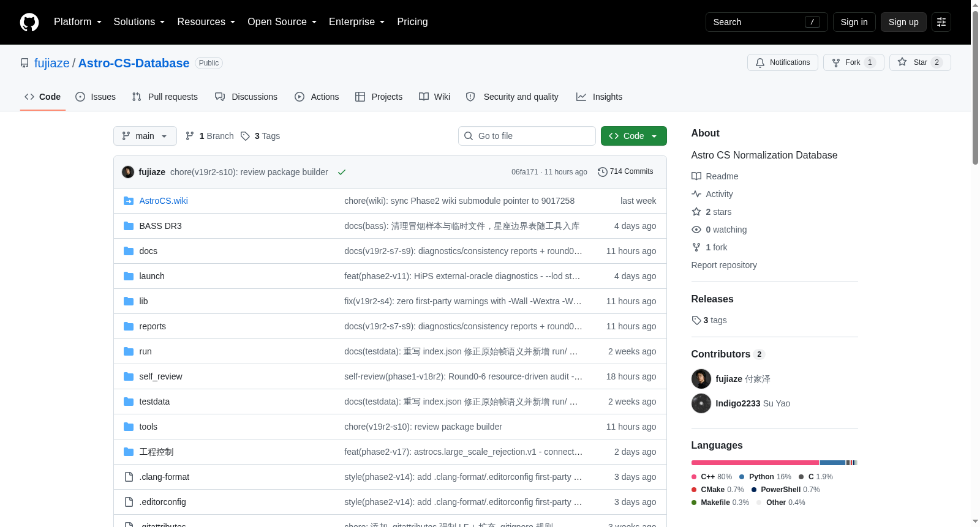Viewport: 980px width, 527px height.
Task: Expand the Enterprise menu
Action: (x=357, y=22)
